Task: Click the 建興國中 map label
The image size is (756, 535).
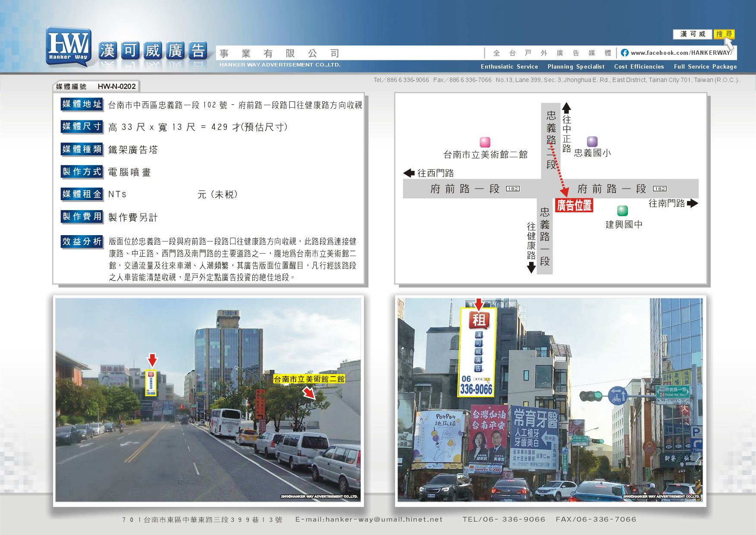Action: pyautogui.click(x=624, y=224)
